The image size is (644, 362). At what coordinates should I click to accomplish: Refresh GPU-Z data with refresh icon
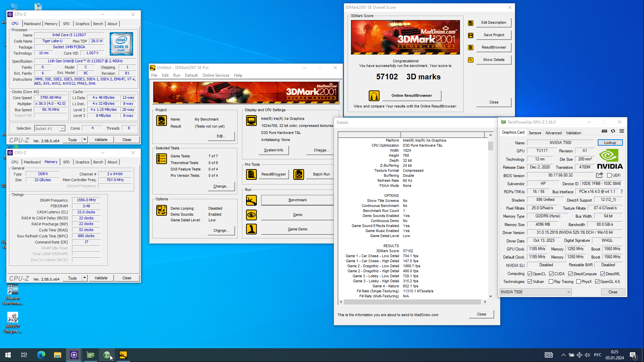(613, 131)
